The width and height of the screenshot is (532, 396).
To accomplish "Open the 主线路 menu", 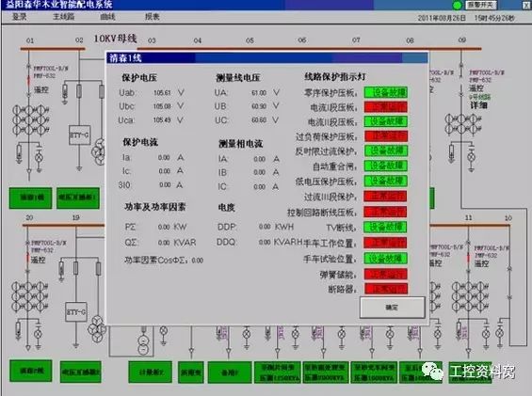I will pos(63,17).
